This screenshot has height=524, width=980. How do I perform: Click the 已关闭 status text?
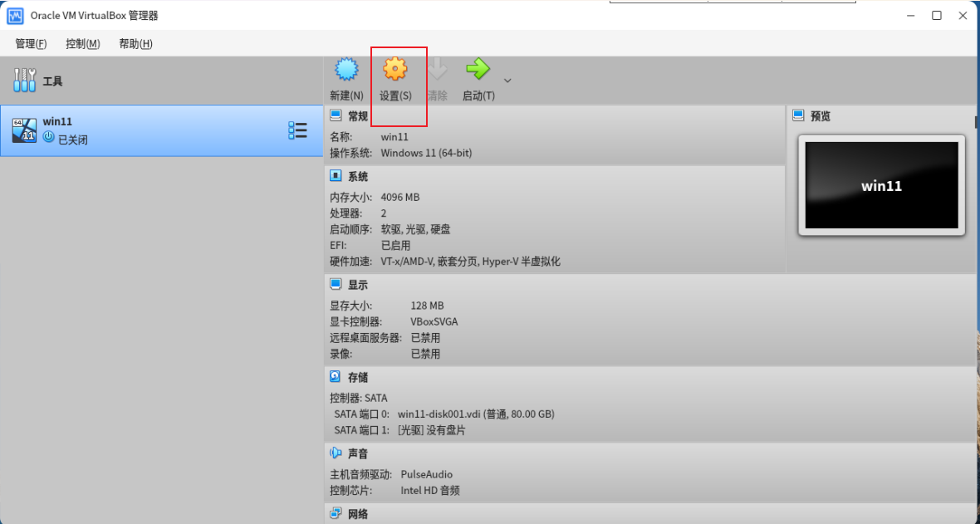click(73, 140)
